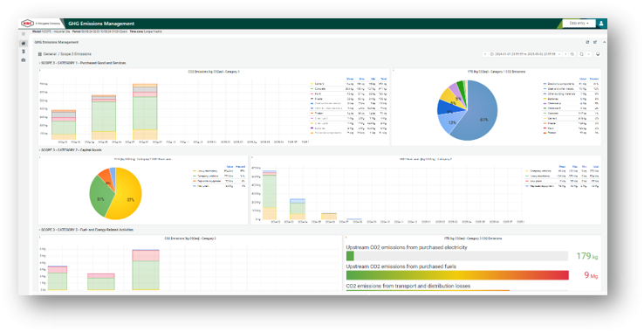Click the share dashboard icon
This screenshot has width=644, height=332.
click(x=595, y=42)
